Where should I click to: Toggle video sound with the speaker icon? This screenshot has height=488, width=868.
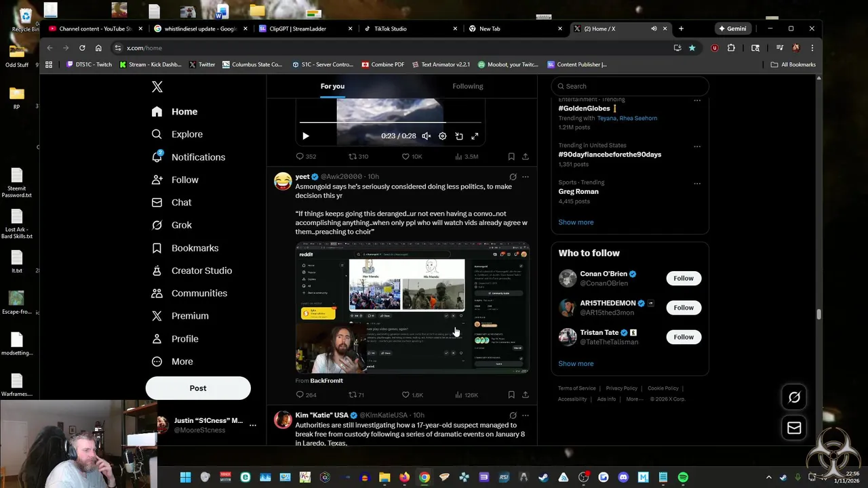pos(426,136)
